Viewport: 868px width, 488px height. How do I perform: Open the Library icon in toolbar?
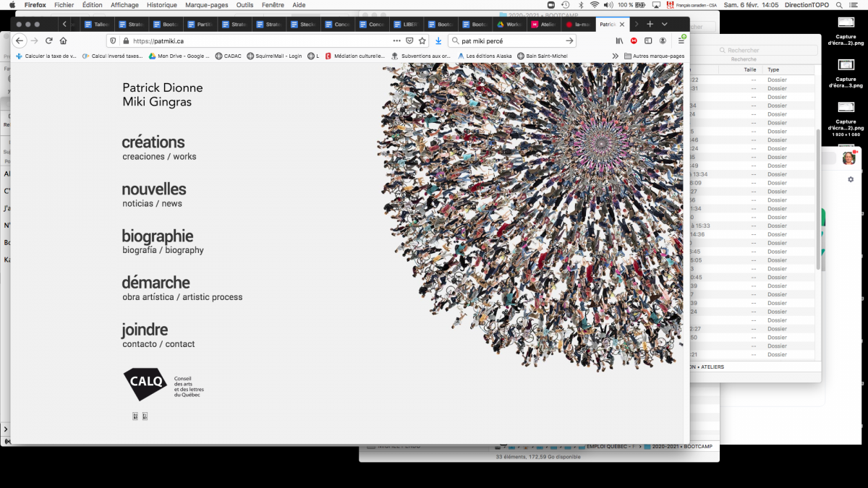pos(620,41)
